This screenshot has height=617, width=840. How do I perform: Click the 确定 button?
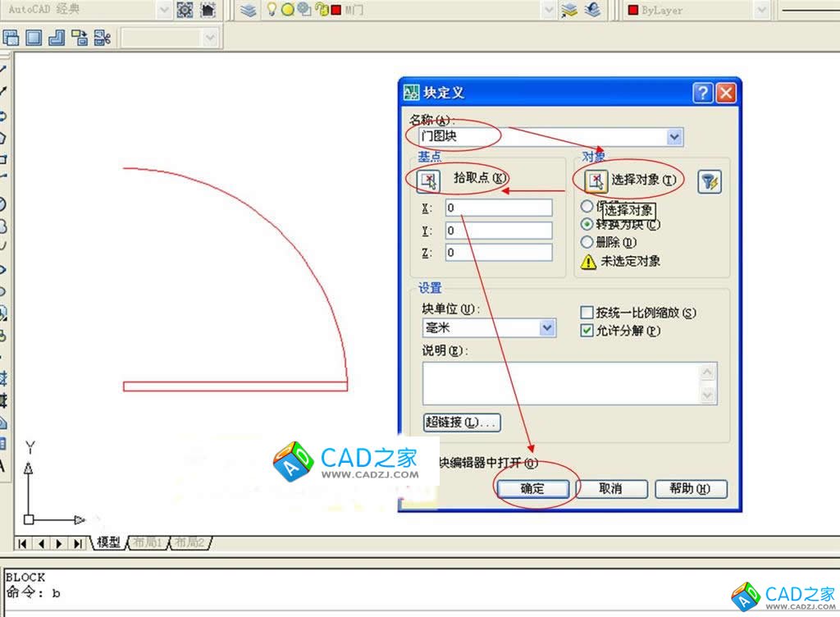pyautogui.click(x=532, y=489)
